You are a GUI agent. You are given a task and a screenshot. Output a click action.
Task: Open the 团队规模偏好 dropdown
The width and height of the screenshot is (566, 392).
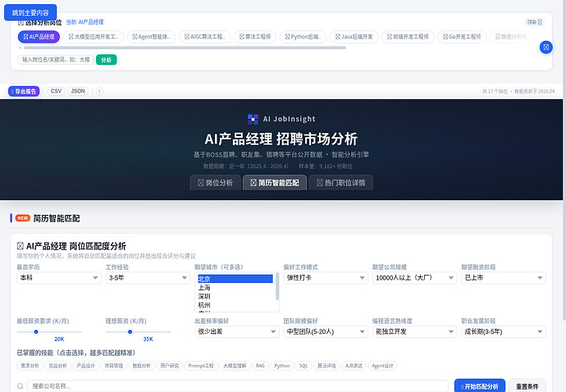pos(326,331)
